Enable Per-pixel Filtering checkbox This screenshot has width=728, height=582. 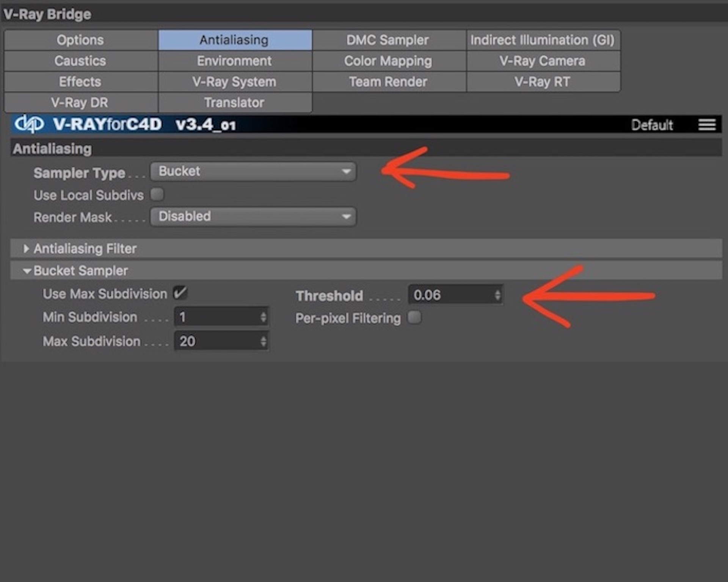click(414, 318)
